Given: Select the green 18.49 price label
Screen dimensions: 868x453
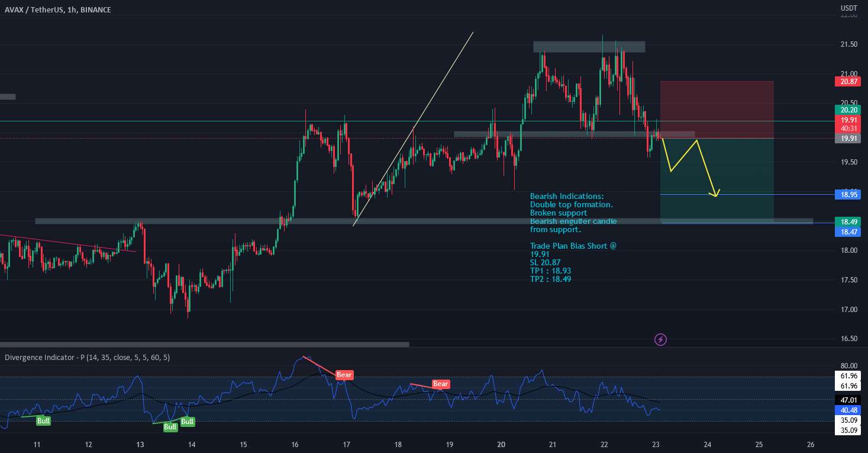Looking at the screenshot, I should (847, 221).
